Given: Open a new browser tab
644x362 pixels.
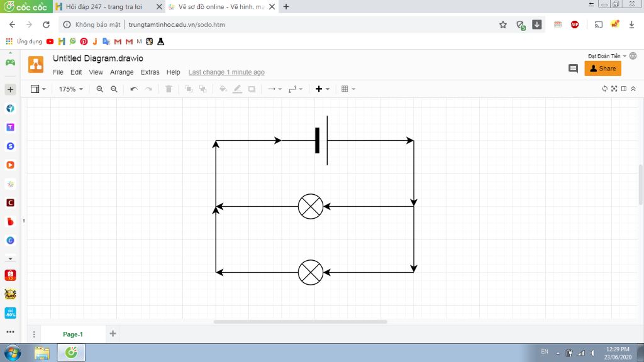Looking at the screenshot, I should click(286, 6).
